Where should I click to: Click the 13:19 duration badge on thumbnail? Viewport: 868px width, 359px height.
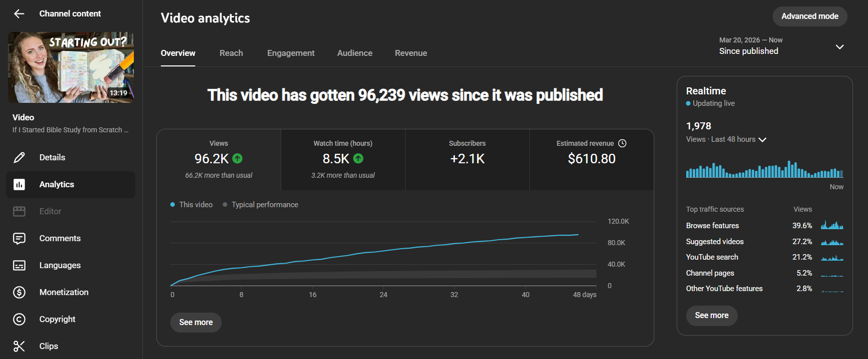[118, 93]
